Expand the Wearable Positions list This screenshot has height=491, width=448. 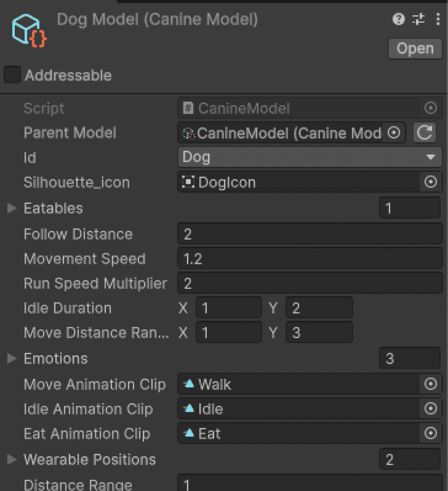click(12, 460)
